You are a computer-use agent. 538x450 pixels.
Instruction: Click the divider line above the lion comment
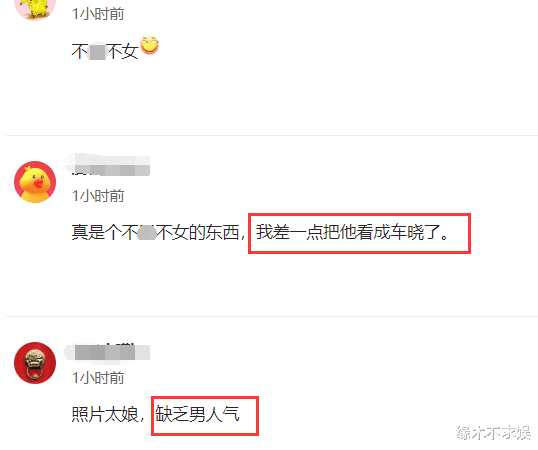coord(272,316)
